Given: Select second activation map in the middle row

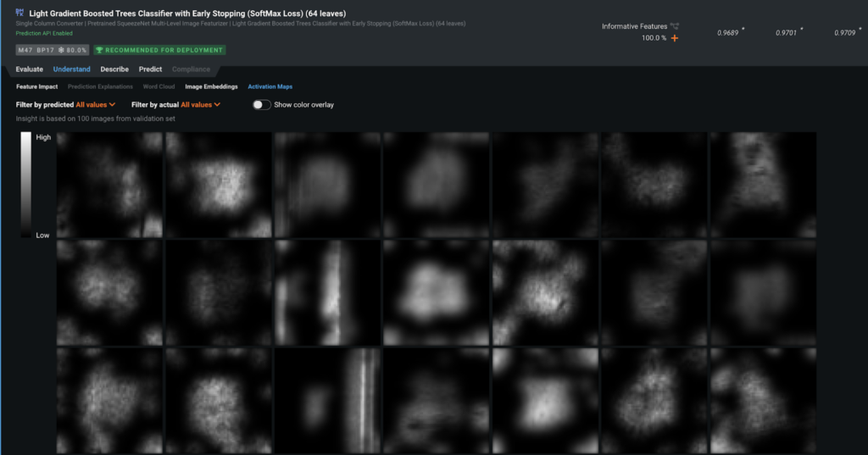Looking at the screenshot, I should coord(219,293).
